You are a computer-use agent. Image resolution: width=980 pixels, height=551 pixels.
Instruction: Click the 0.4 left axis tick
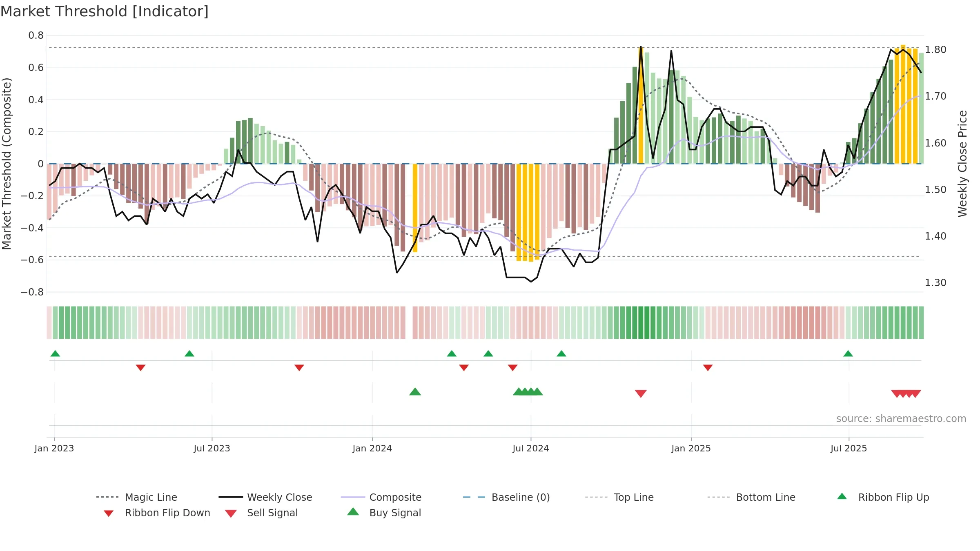click(x=36, y=100)
